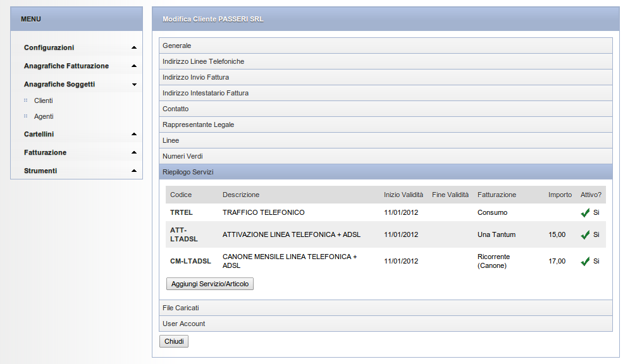This screenshot has width=630, height=364.
Task: Select TRTEL code cell
Action: (x=181, y=212)
